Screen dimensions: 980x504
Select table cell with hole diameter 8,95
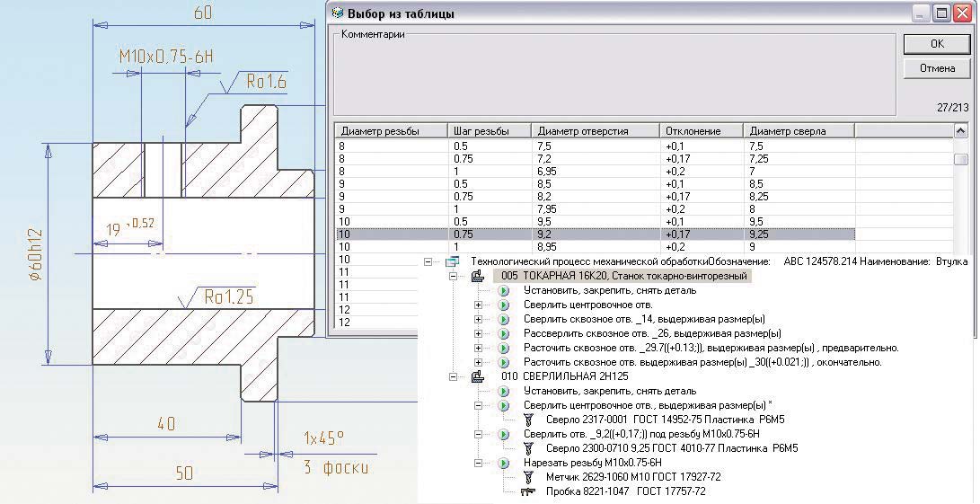596,247
